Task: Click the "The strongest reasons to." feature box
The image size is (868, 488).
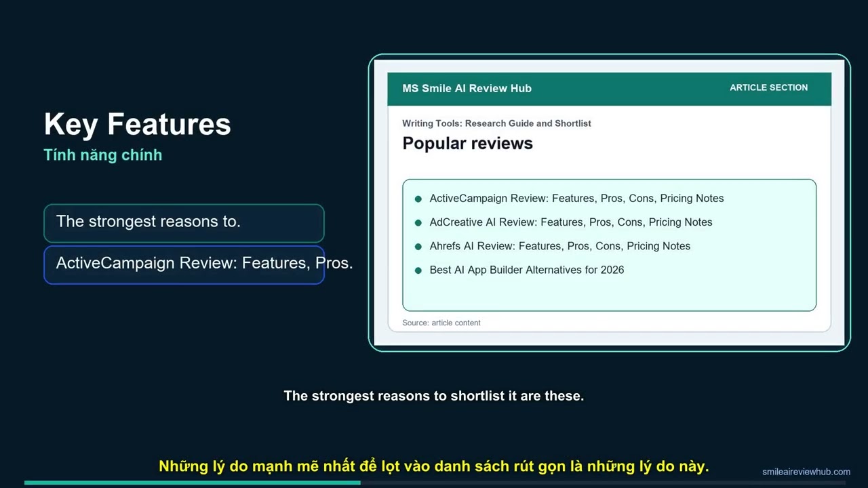Action: pyautogui.click(x=184, y=223)
